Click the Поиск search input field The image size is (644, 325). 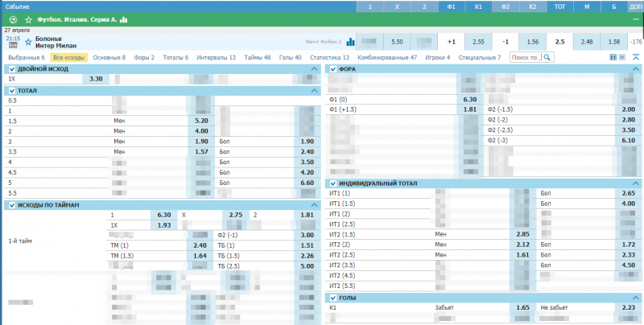pyautogui.click(x=524, y=58)
